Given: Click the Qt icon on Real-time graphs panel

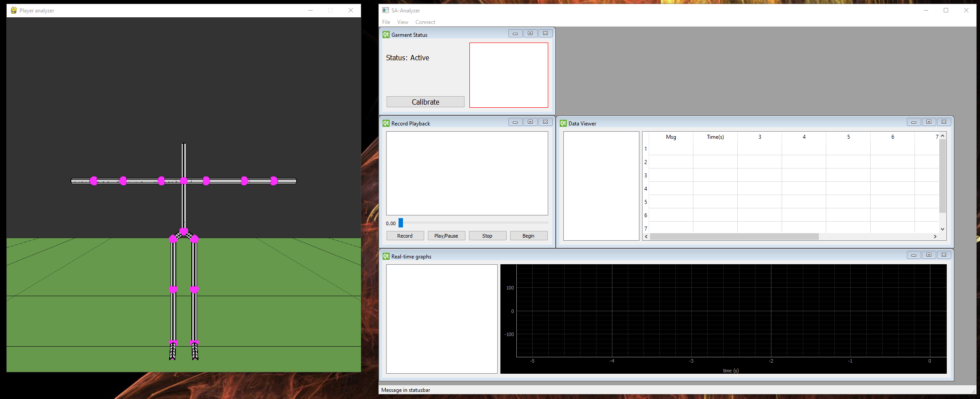Looking at the screenshot, I should tap(386, 256).
